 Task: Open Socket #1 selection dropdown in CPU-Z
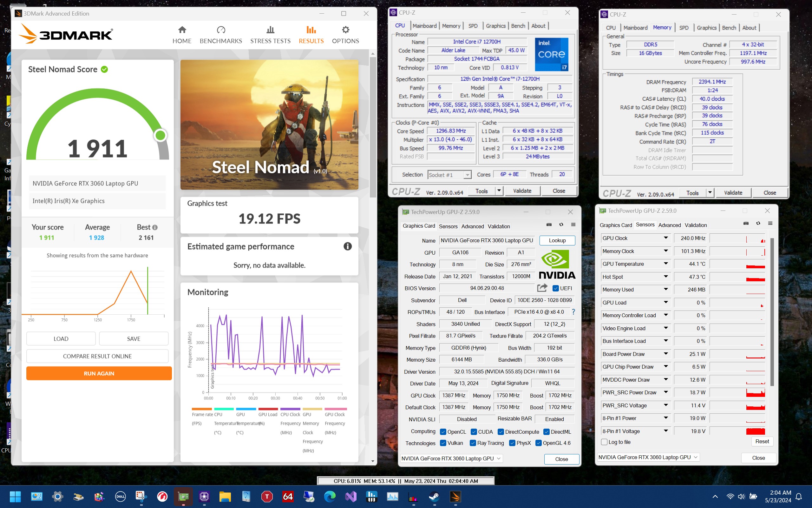pos(450,175)
